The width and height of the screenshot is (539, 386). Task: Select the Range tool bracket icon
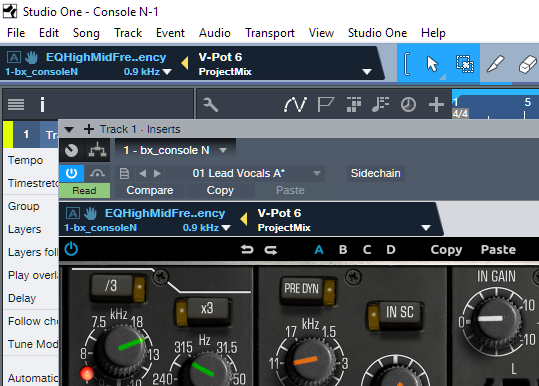[407, 64]
